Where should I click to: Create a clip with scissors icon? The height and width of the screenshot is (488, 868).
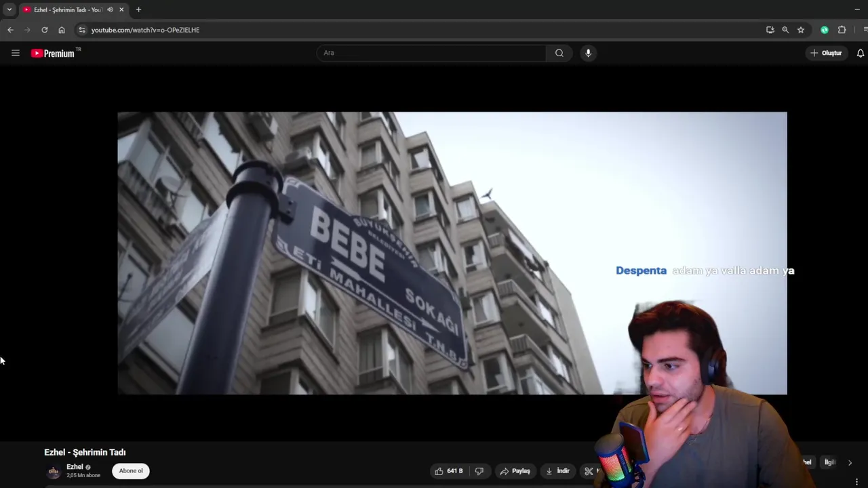(589, 471)
